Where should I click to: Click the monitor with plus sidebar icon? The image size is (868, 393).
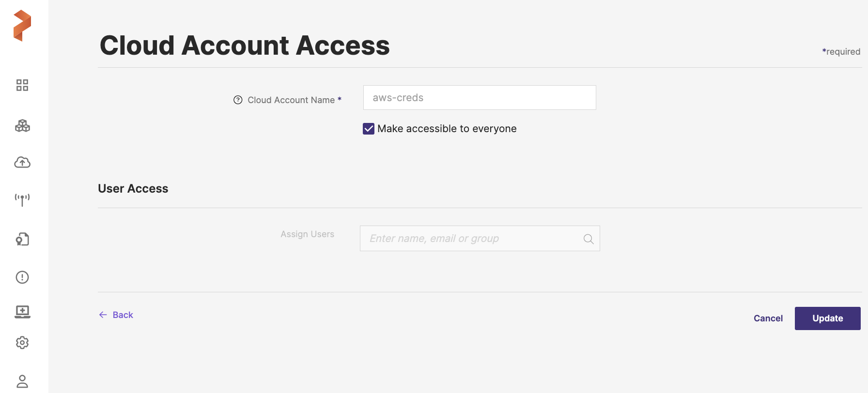click(x=22, y=312)
